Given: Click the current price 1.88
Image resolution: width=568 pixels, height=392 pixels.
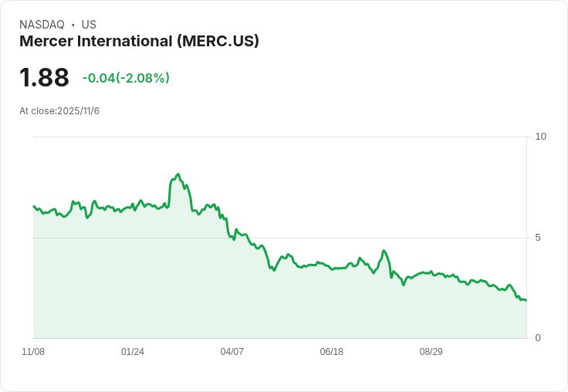Looking at the screenshot, I should [x=44, y=77].
